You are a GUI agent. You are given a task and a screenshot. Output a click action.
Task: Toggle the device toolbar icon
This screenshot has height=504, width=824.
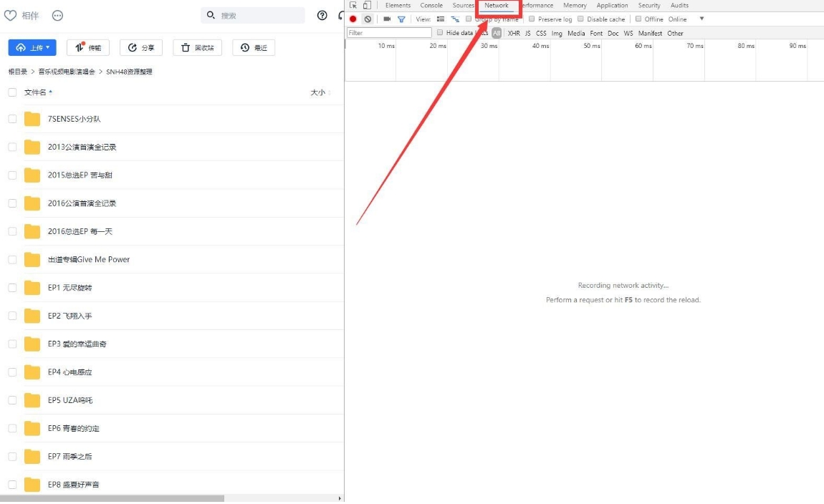(x=367, y=5)
